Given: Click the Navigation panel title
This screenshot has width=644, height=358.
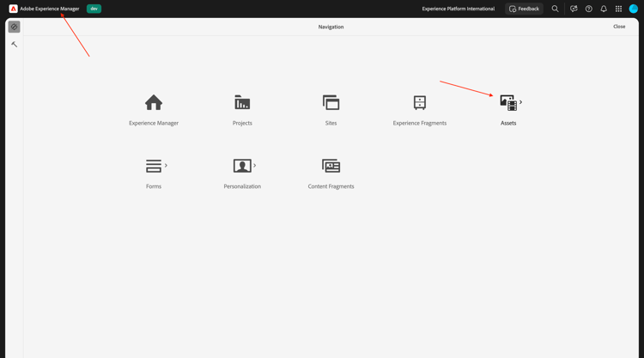Looking at the screenshot, I should pos(331,27).
